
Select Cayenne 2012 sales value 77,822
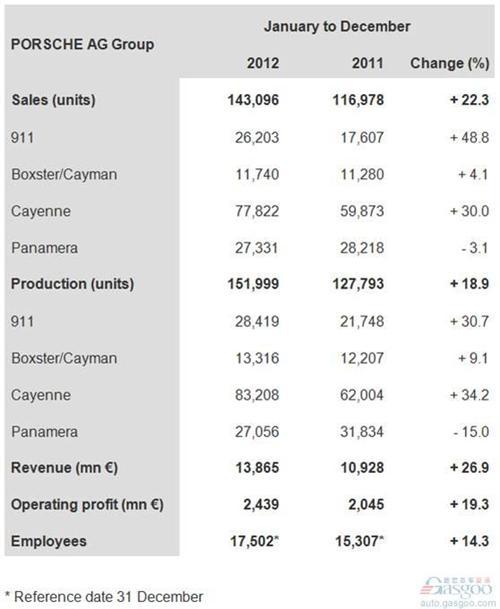pyautogui.click(x=257, y=211)
